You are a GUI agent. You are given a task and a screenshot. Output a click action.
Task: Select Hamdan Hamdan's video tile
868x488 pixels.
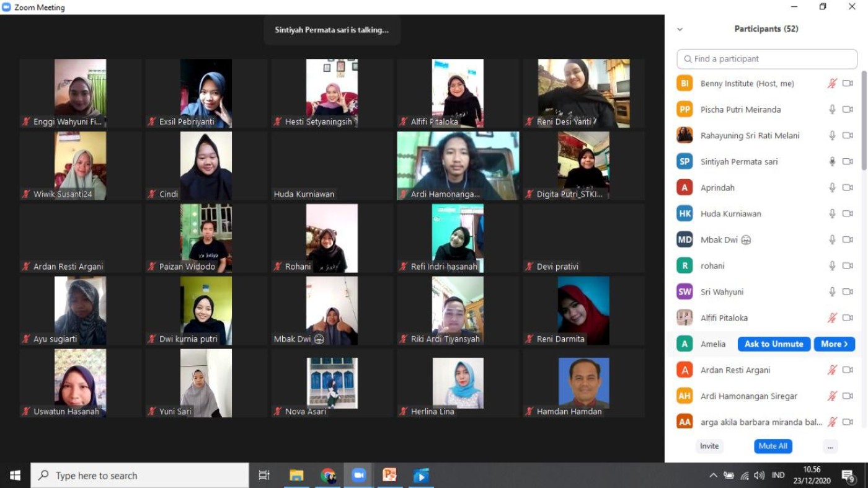click(x=583, y=383)
